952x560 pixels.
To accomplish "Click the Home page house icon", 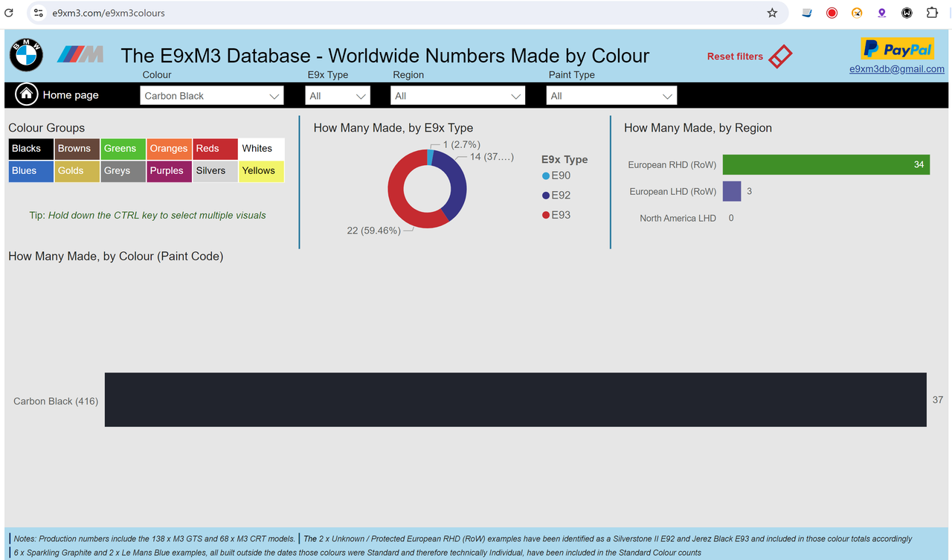I will (27, 94).
